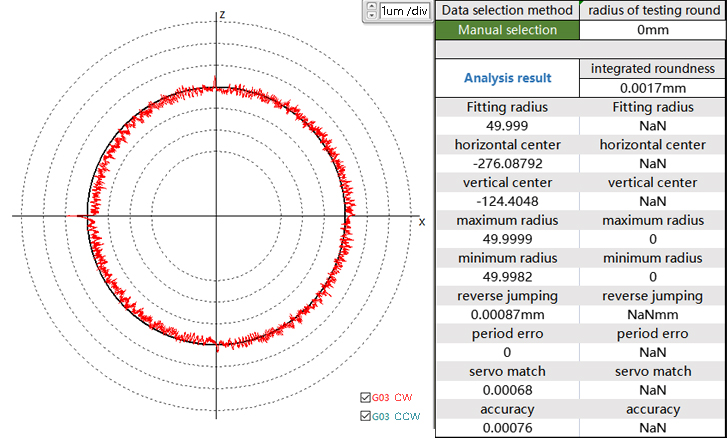
Task: Click the NaNmm reverse jumping value
Action: 653,315
